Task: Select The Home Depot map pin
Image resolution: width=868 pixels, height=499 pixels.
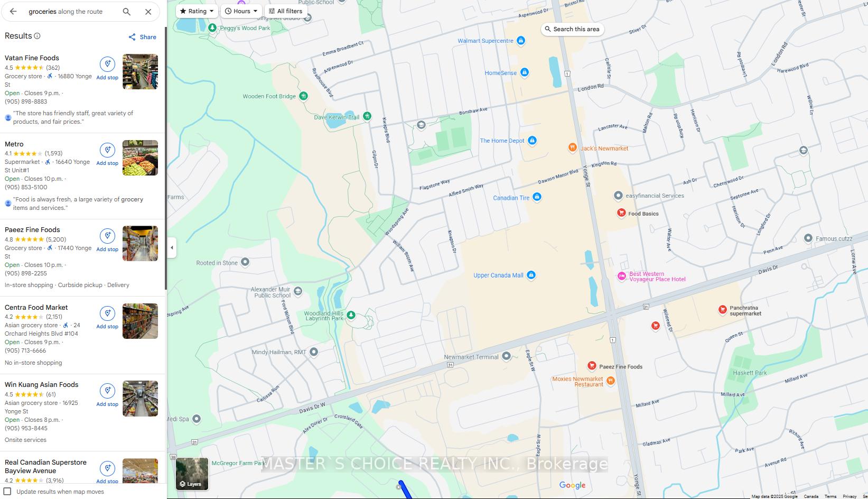Action: [532, 140]
